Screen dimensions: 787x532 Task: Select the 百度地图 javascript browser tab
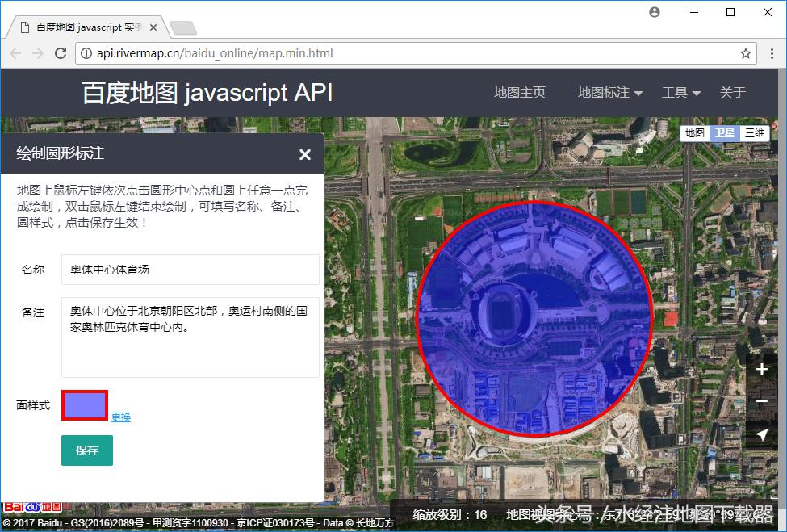point(85,27)
